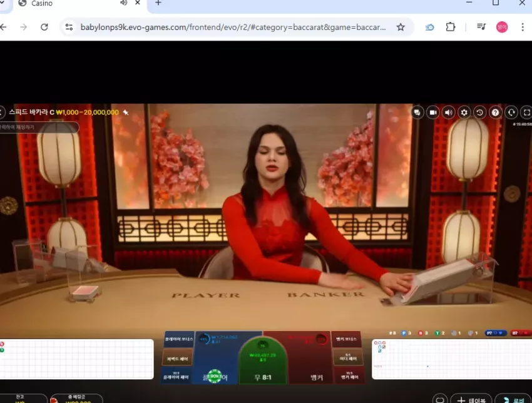
Task: Bookmark this page with star icon
Action: point(401,27)
